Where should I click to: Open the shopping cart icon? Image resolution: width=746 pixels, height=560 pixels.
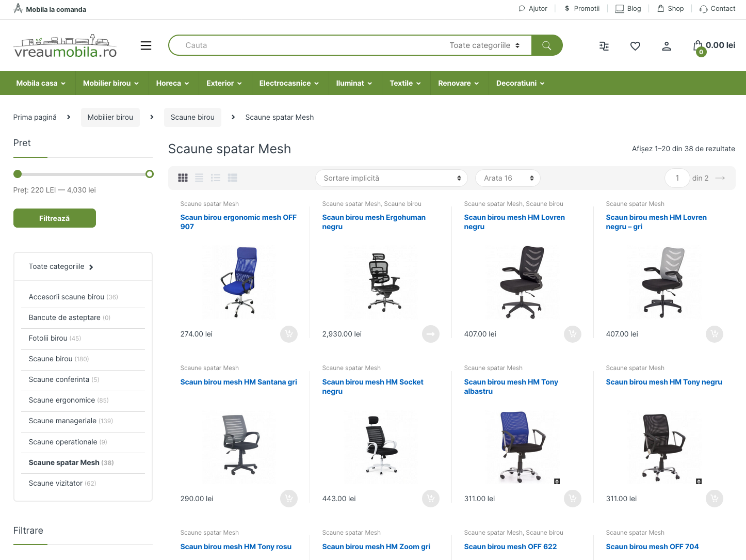(x=699, y=46)
